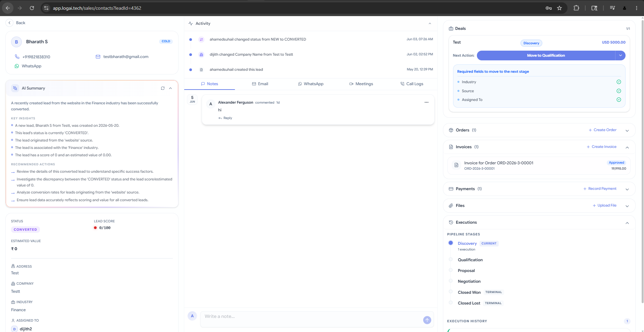
Task: Click the Invoices document icon
Action: click(x=451, y=147)
